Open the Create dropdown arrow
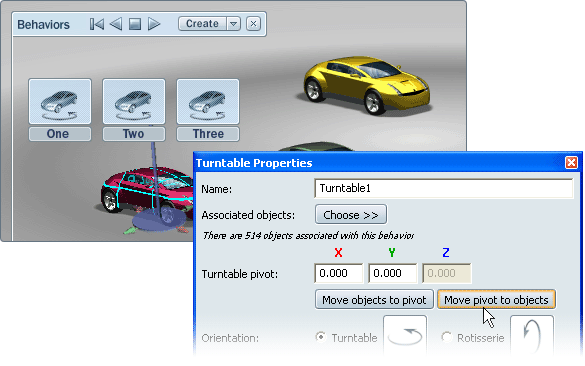585x366 pixels. point(234,24)
